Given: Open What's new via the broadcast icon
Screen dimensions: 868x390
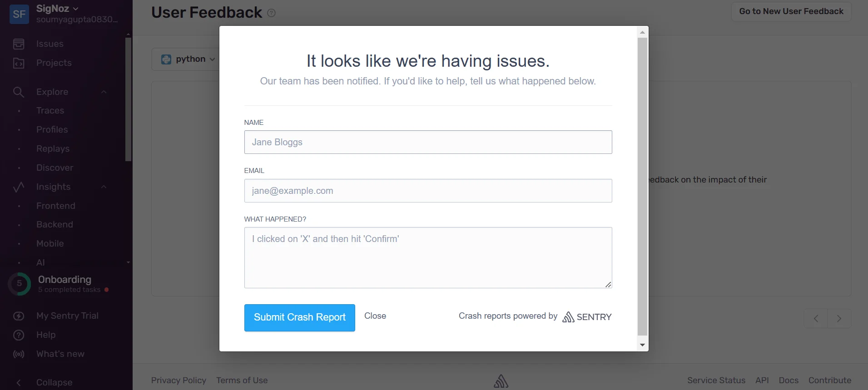Looking at the screenshot, I should [19, 354].
